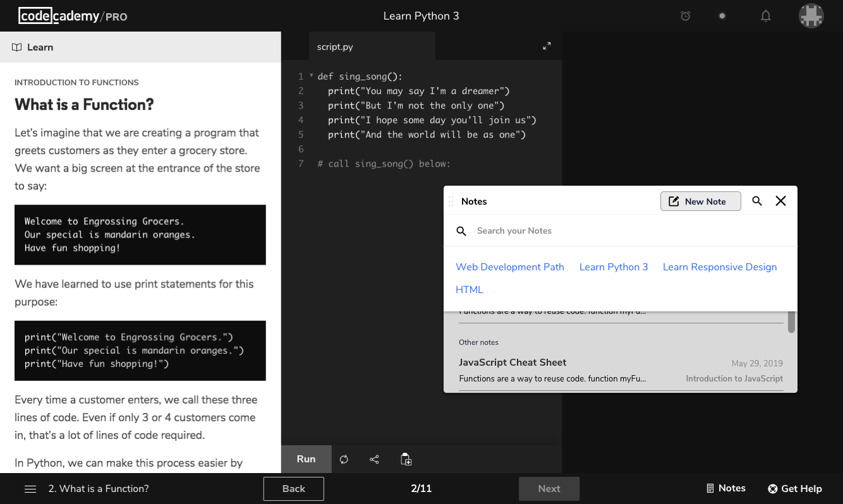This screenshot has width=843, height=504.
Task: Click the 'Have fun shopping!' output line
Action: click(x=73, y=248)
